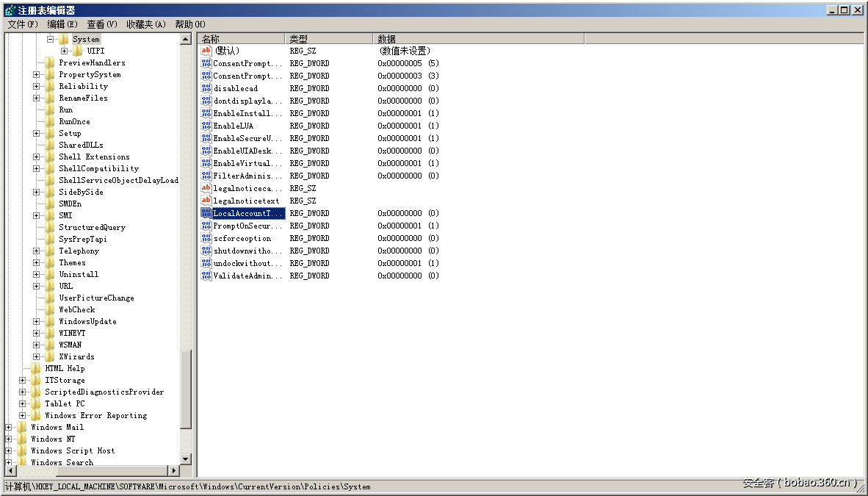
Task: Click the folder icon of the UIPI key
Action: pyautogui.click(x=76, y=51)
